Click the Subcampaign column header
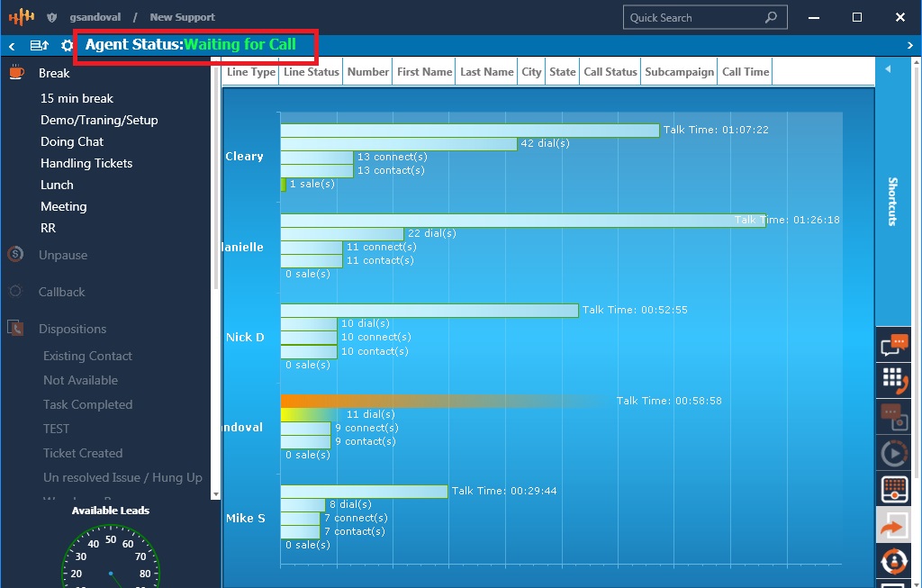Viewport: 922px width, 588px height. (679, 72)
